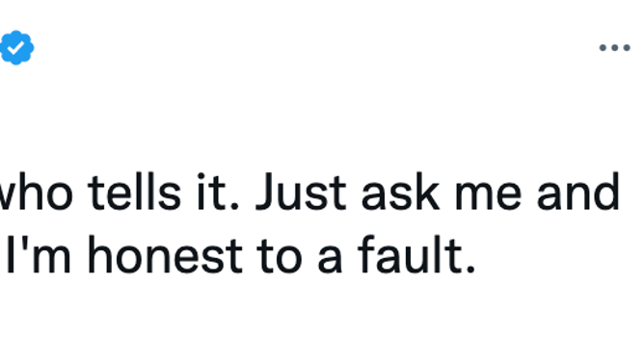Click the middle dot of the more menu
The width and height of the screenshot is (644, 362).
click(x=614, y=48)
